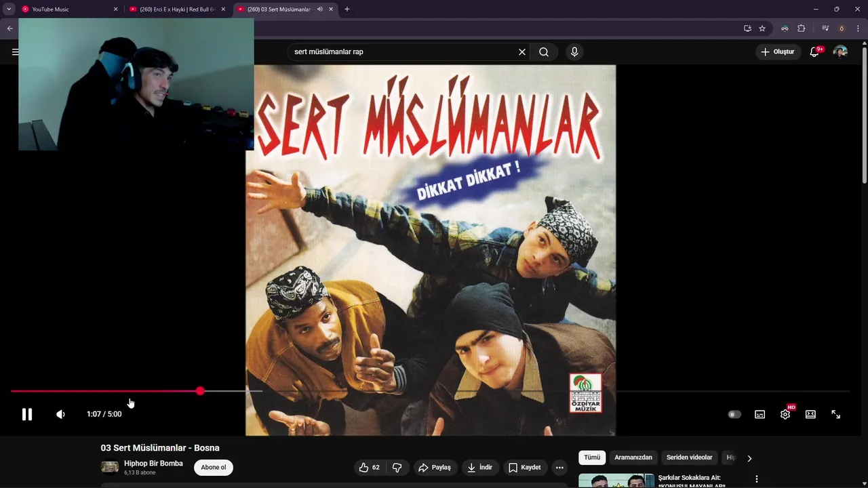868x488 pixels.
Task: Turn on subtitles with captions icon
Action: pyautogui.click(x=760, y=414)
